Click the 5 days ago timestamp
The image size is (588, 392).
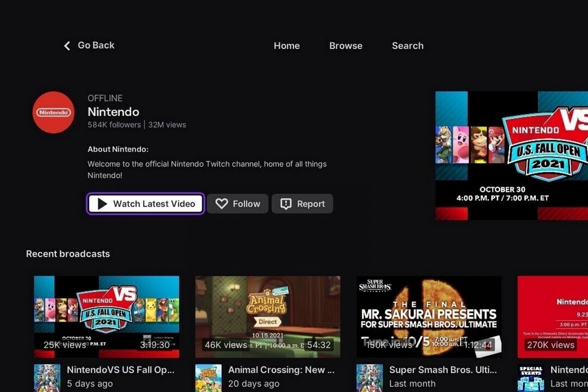(90, 384)
